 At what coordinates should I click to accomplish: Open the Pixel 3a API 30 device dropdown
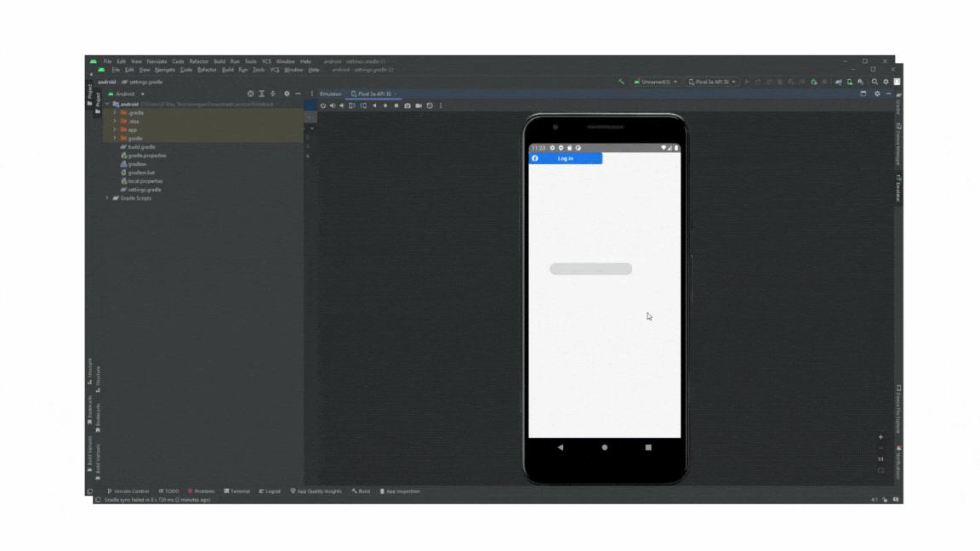[712, 82]
